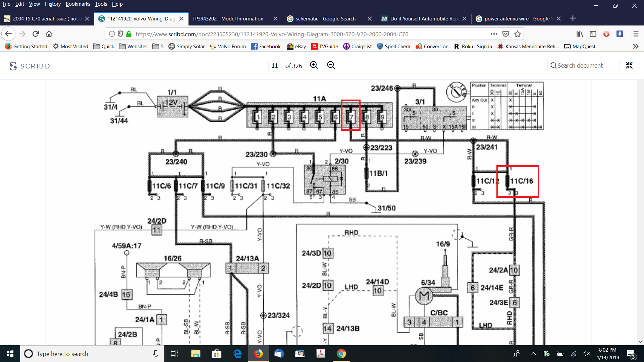The width and height of the screenshot is (644, 362).
Task: Click the Scribd zoom out magnifier icon
Action: point(331,65)
